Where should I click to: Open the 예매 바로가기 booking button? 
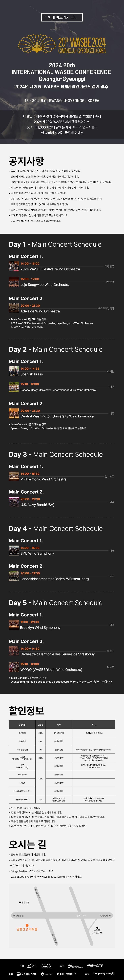[x=62, y=18]
